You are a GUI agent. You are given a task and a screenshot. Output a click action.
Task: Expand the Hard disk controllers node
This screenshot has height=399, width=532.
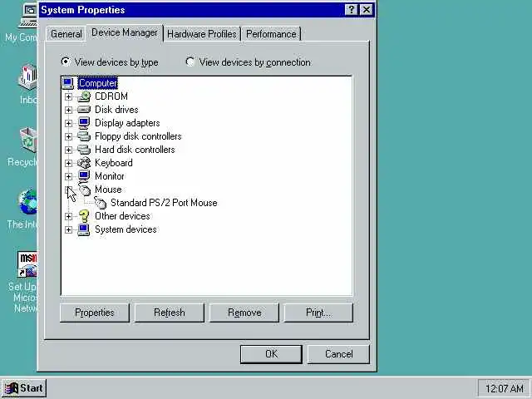coord(68,150)
